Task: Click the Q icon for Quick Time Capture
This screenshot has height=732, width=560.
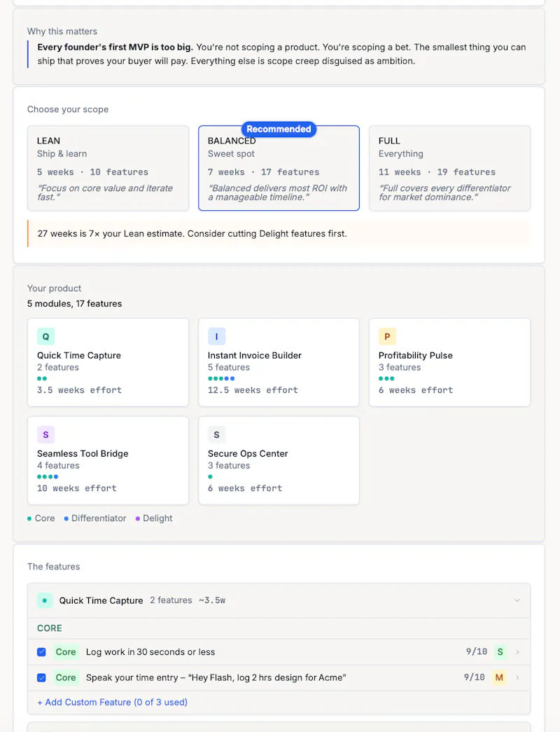Action: point(45,337)
